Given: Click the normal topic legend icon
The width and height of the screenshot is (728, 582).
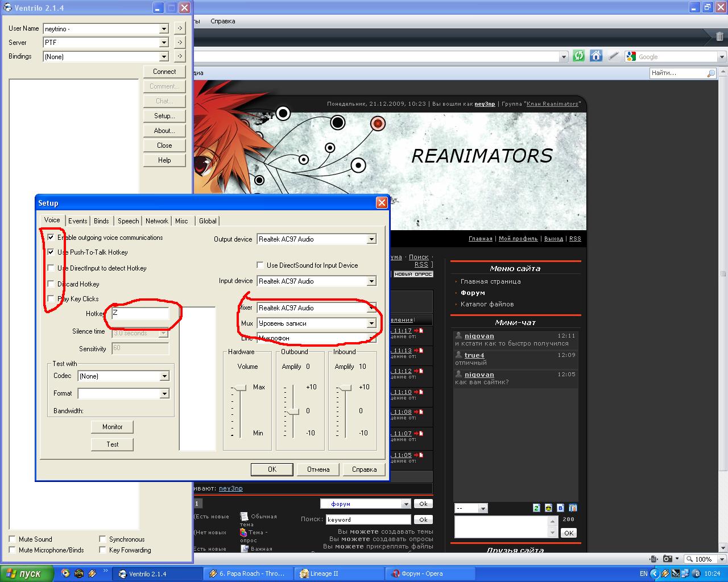Looking at the screenshot, I should (244, 516).
